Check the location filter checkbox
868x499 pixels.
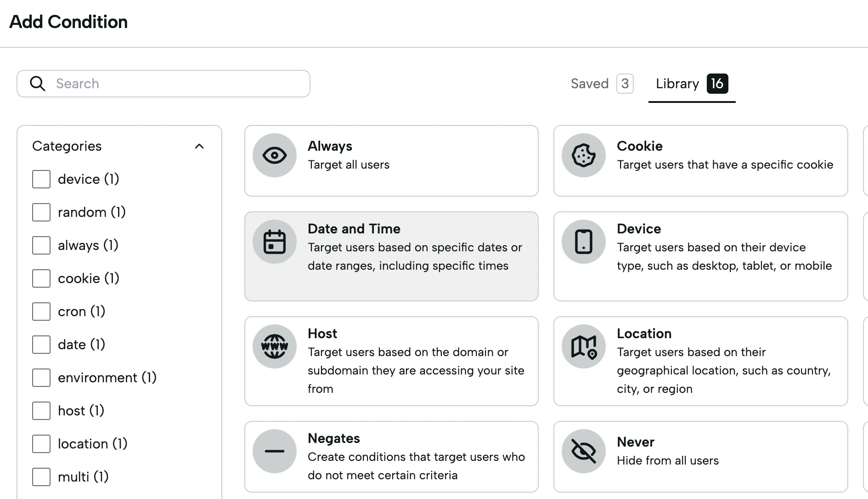(41, 443)
